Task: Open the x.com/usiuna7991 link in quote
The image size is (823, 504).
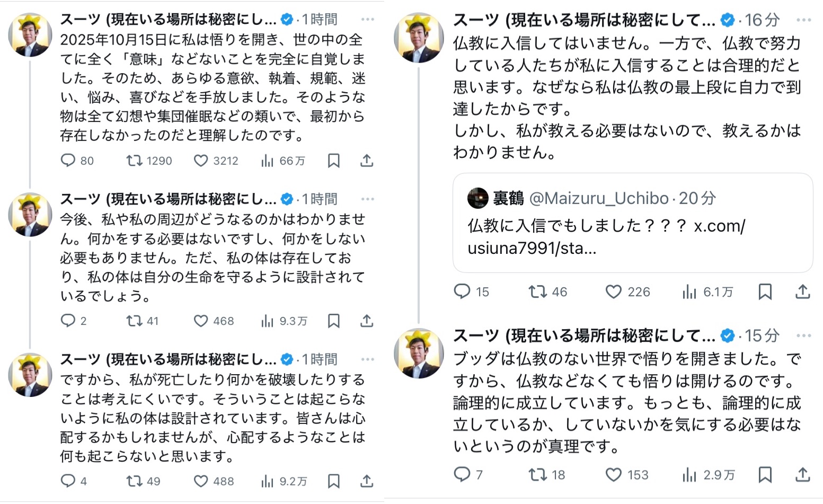Action: click(607, 237)
